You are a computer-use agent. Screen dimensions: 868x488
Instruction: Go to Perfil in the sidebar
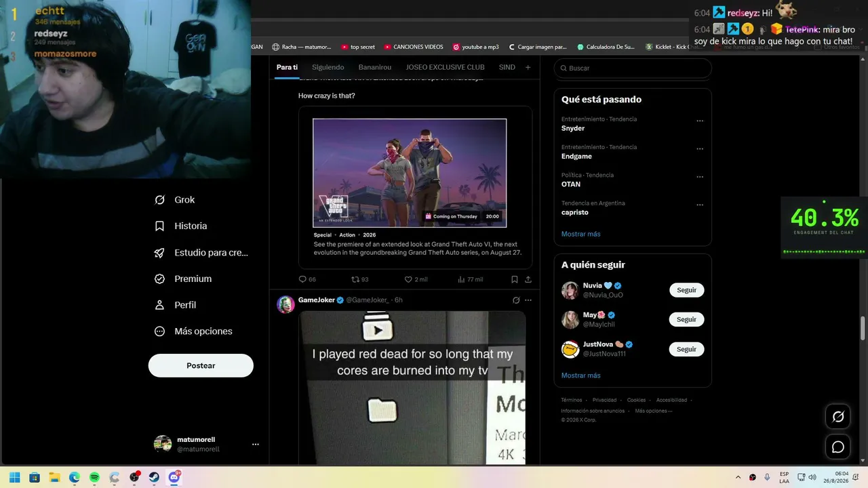tap(175, 305)
